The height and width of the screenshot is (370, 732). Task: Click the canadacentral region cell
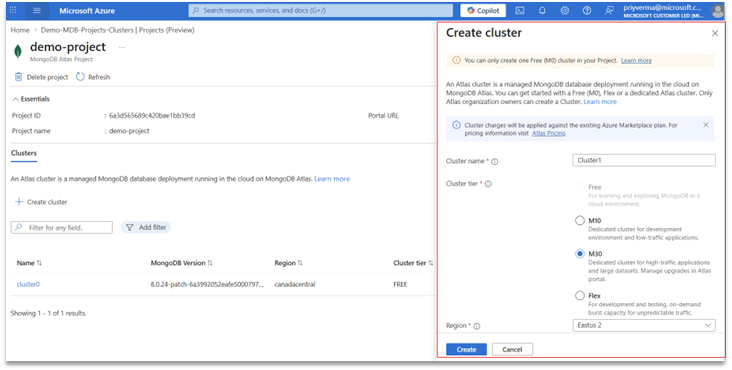point(295,284)
